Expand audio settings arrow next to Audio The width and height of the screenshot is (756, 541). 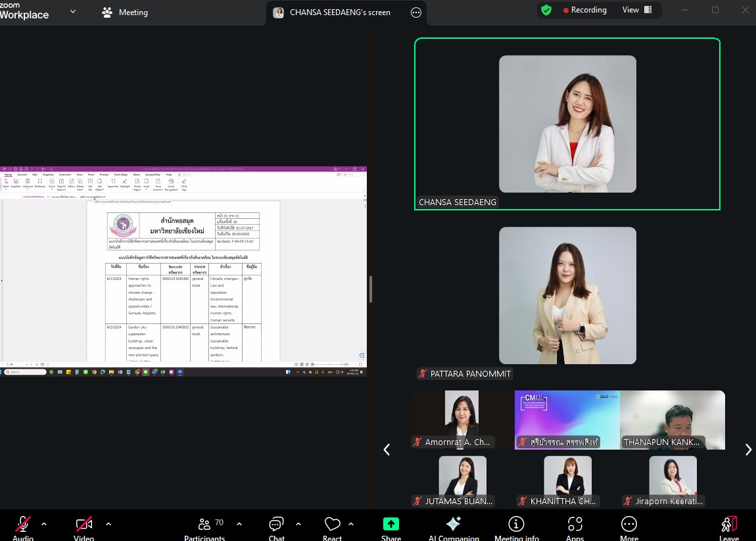point(44,524)
